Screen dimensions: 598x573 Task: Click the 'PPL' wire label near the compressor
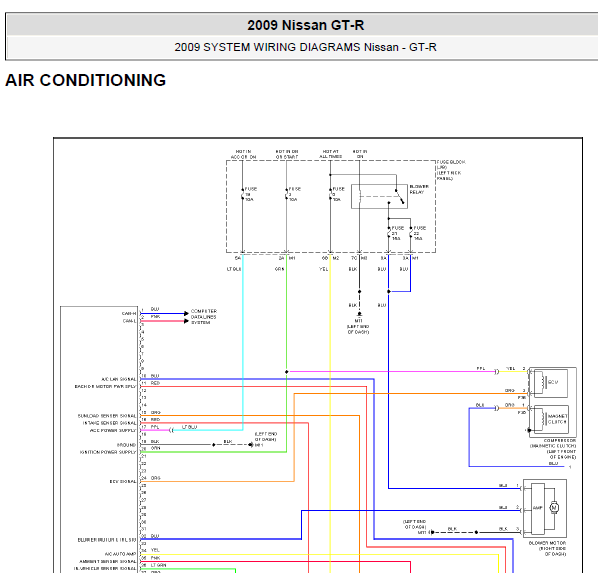point(481,369)
